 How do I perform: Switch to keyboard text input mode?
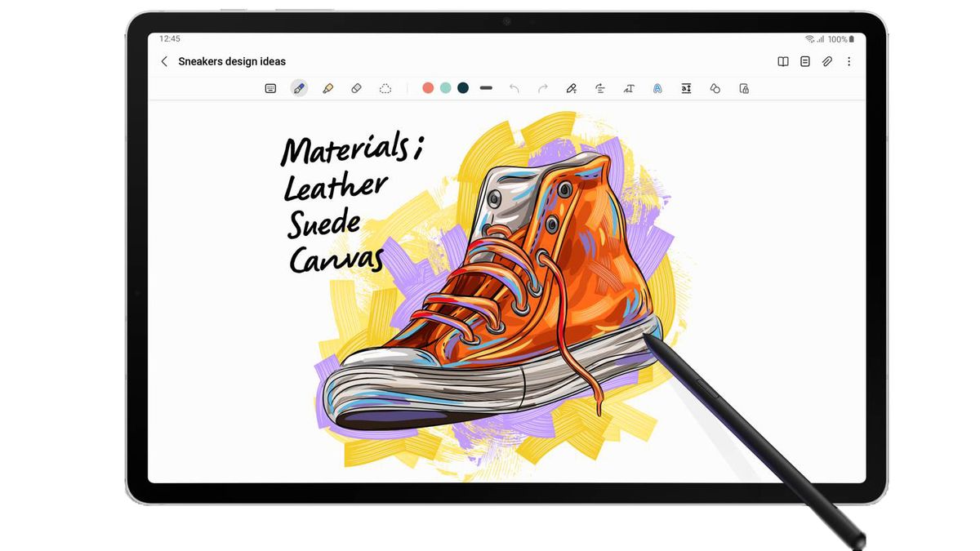point(270,87)
